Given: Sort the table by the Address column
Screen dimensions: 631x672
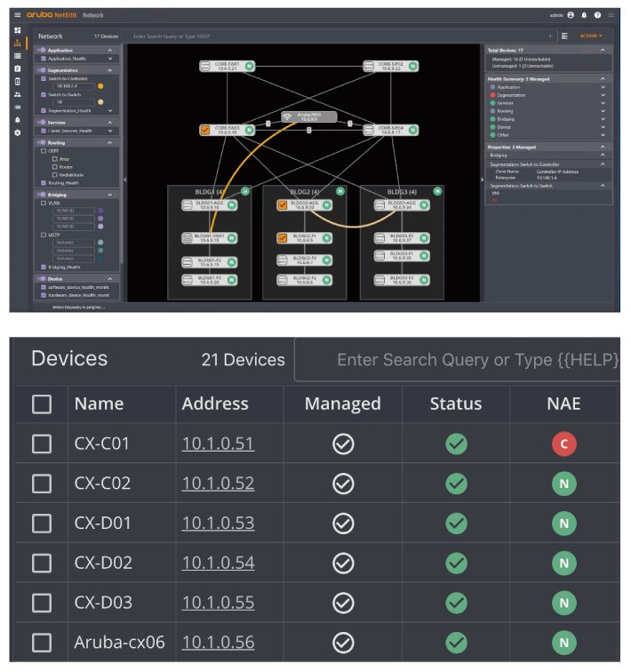Looking at the screenshot, I should [215, 404].
